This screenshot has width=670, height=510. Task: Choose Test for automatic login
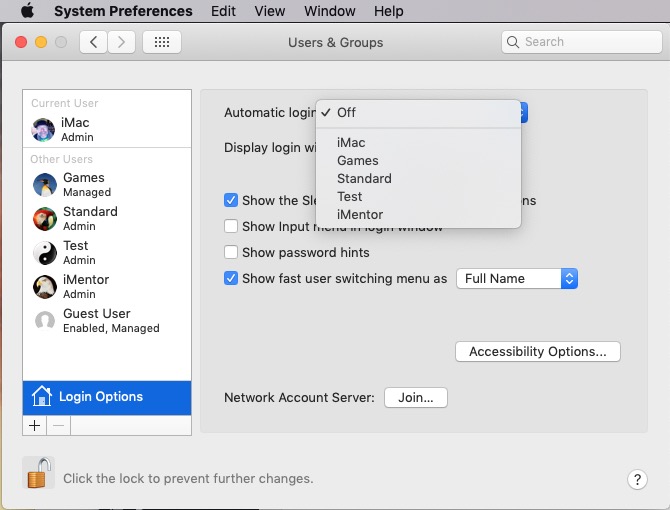click(418, 196)
